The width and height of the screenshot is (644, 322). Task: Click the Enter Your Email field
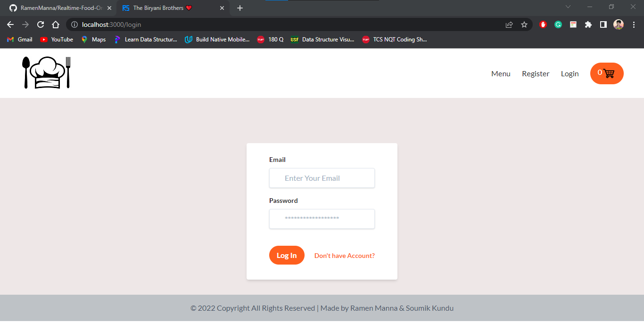pos(322,178)
